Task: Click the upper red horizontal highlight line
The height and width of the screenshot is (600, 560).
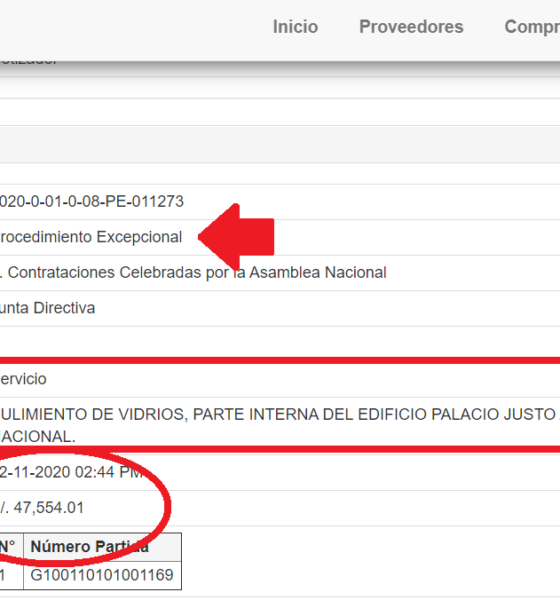Action: [x=280, y=360]
